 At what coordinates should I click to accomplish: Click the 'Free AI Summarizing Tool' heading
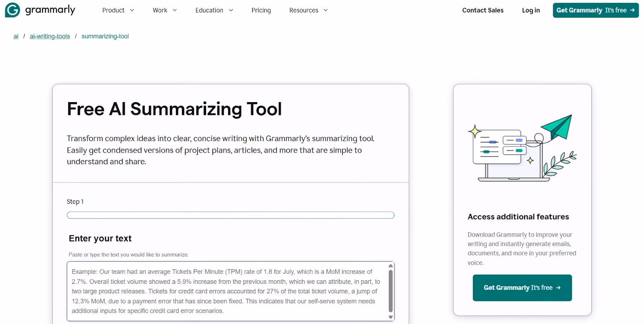(x=174, y=109)
